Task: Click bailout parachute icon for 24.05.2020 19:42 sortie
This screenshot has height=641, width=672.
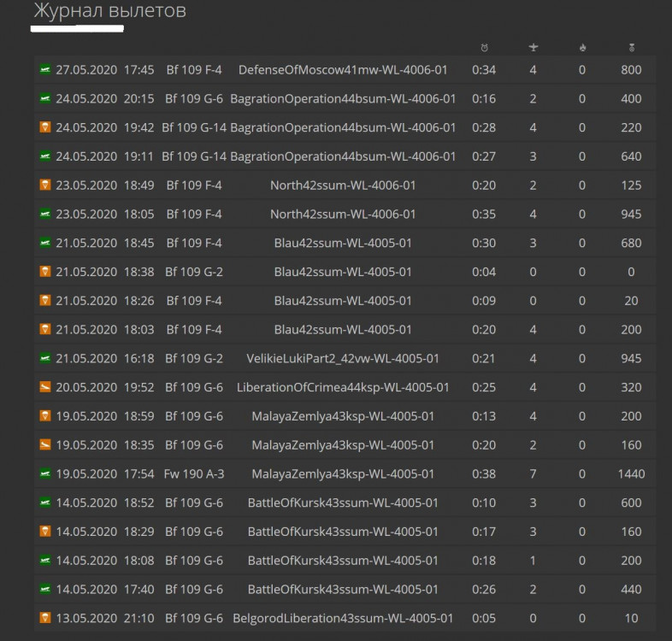Action: pos(45,126)
